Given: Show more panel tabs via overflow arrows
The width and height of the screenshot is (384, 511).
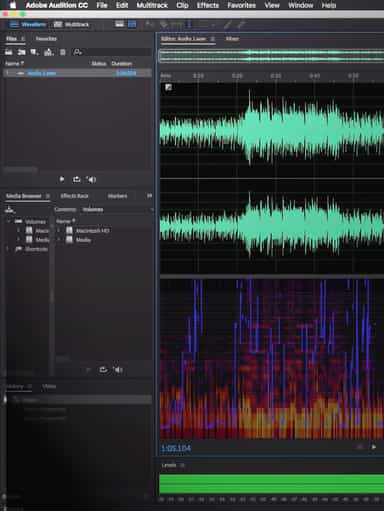Looking at the screenshot, I should pyautogui.click(x=149, y=196).
